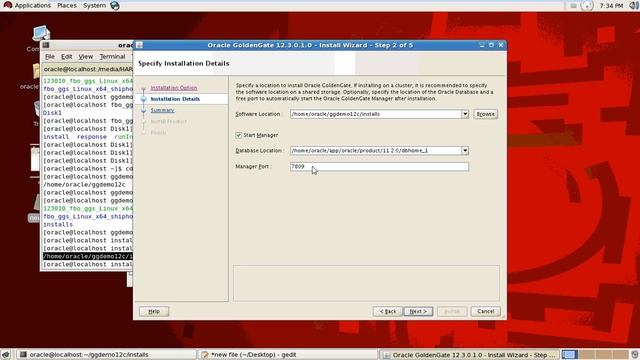Viewport: 640px width, 360px height.
Task: Minimize the Install Wizard window
Action: (x=482, y=45)
